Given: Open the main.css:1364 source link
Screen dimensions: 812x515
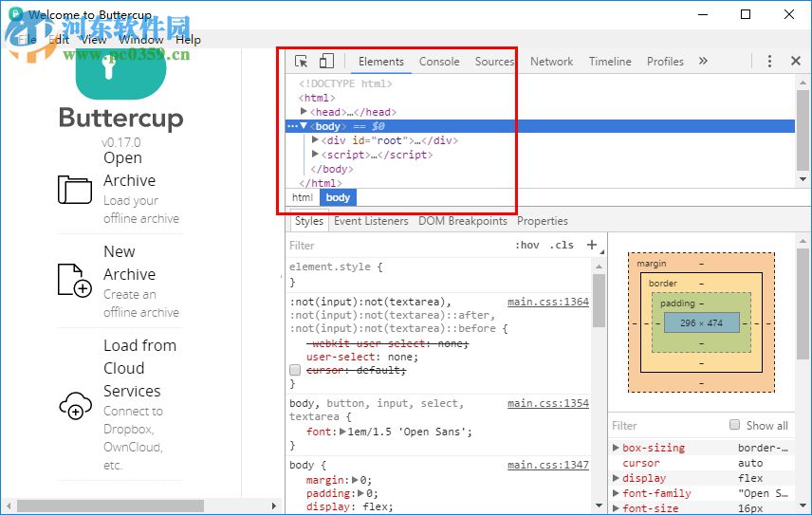Looking at the screenshot, I should pos(548,302).
